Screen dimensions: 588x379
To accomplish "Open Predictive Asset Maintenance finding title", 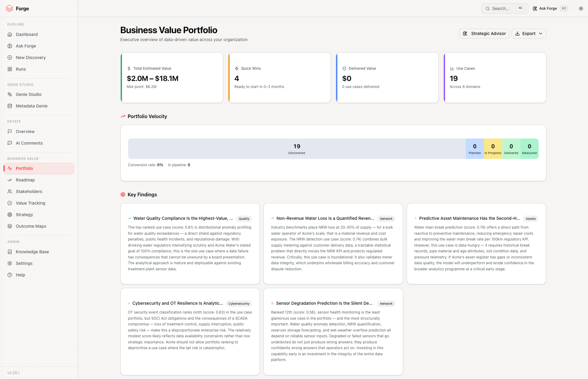I will [469, 218].
